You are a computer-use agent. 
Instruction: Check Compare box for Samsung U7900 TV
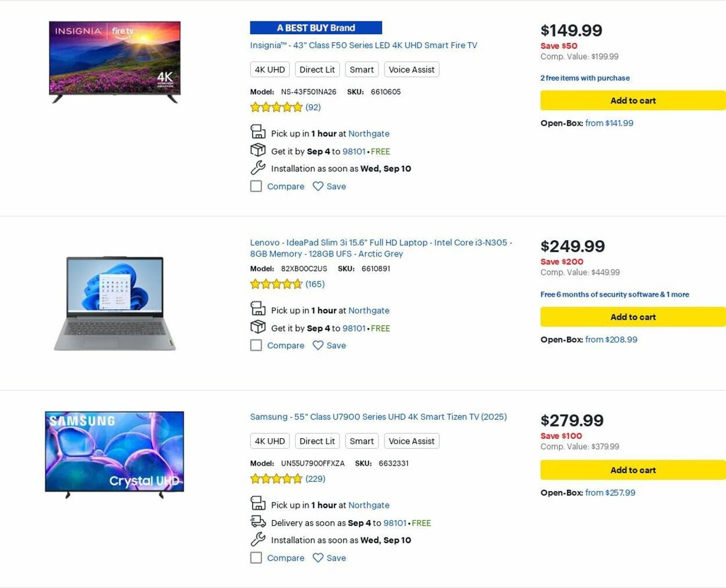(256, 557)
